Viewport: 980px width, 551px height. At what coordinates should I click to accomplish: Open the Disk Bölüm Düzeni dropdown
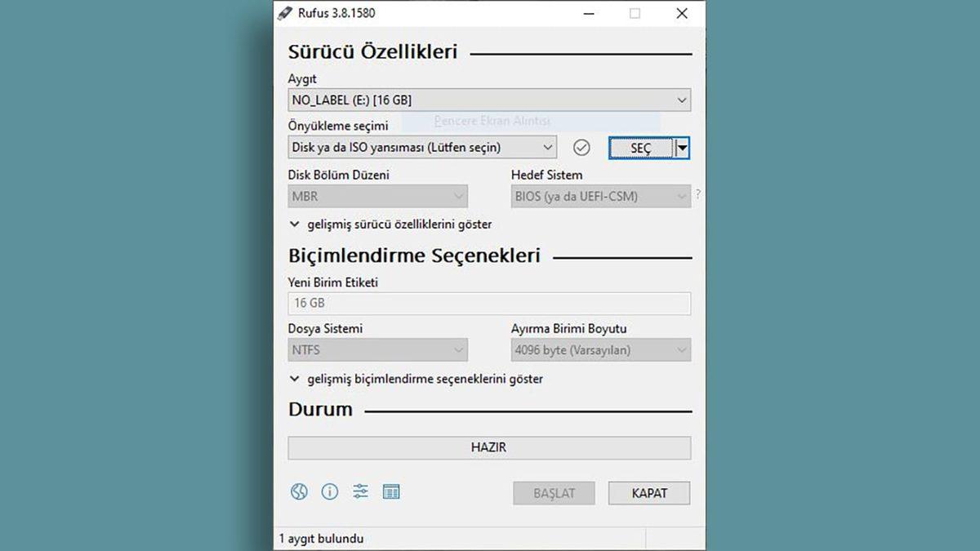click(459, 196)
